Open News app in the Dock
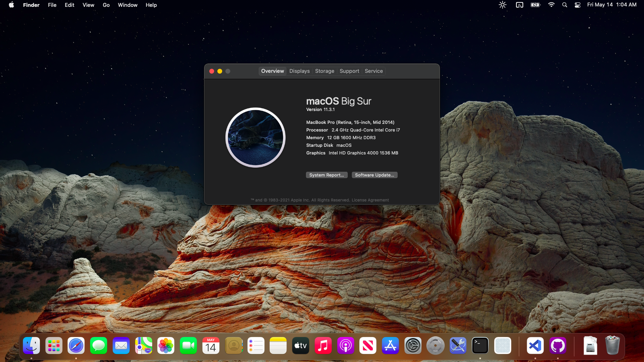The image size is (644, 362). point(368,346)
